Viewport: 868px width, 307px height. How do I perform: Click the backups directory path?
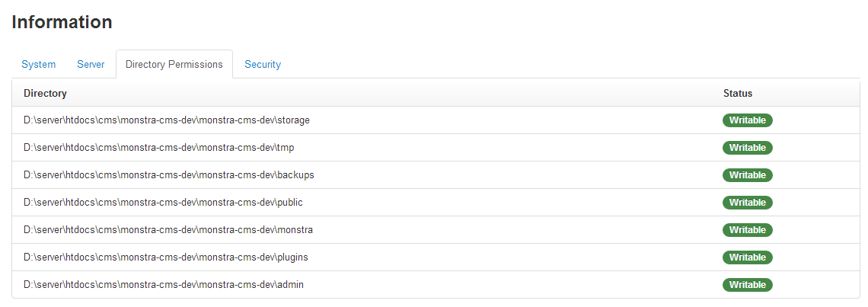(169, 175)
